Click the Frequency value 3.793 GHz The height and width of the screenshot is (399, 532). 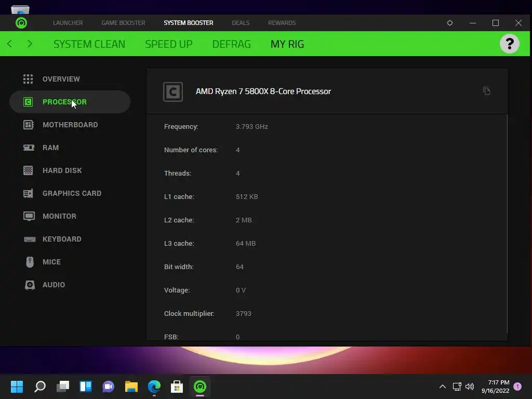pos(252,127)
